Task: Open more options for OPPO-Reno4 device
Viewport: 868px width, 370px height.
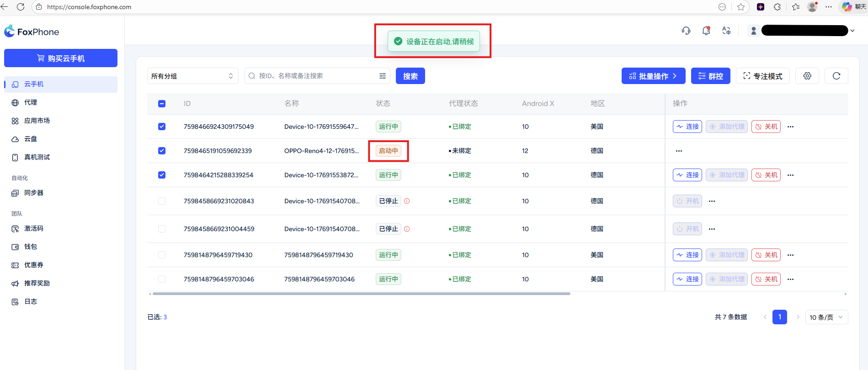Action: [x=679, y=151]
